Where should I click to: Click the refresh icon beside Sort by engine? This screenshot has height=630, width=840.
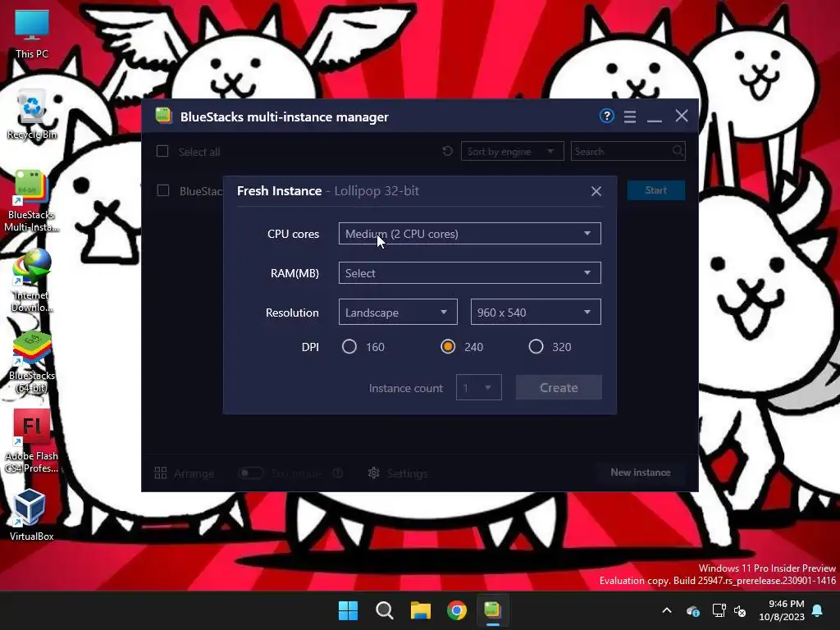(x=448, y=151)
